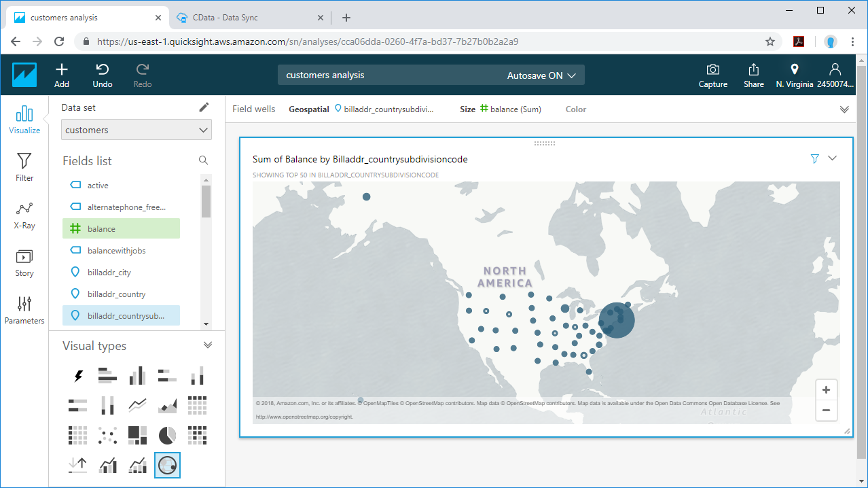Pick the tree map visual type

137,435
